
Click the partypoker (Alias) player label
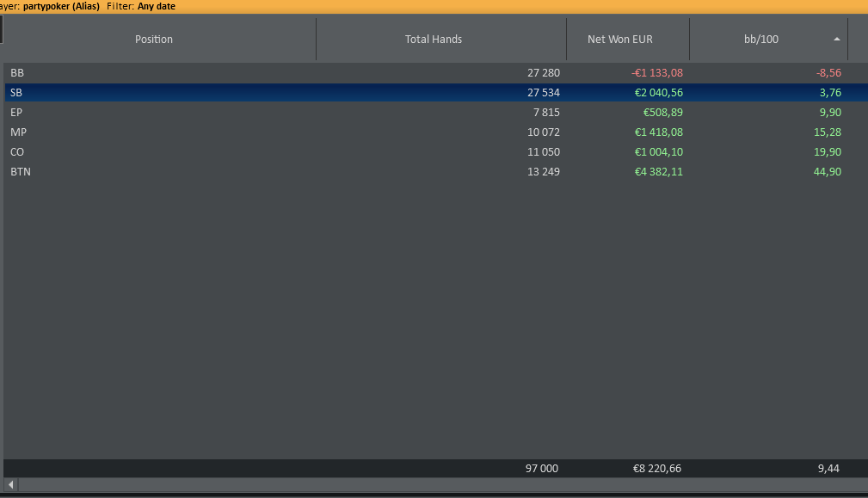coord(61,7)
